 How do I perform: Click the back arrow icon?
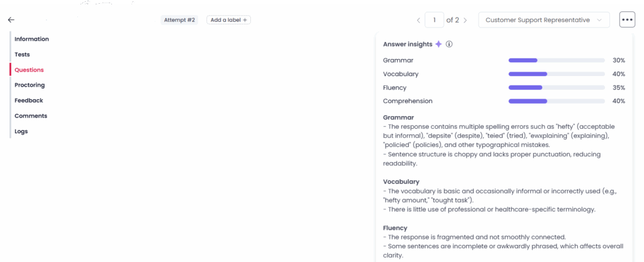pyautogui.click(x=11, y=19)
